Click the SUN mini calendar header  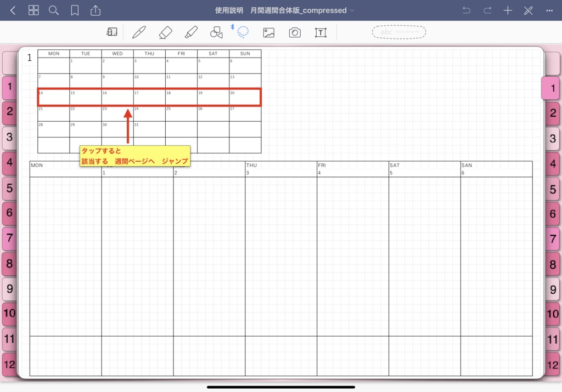(x=245, y=54)
